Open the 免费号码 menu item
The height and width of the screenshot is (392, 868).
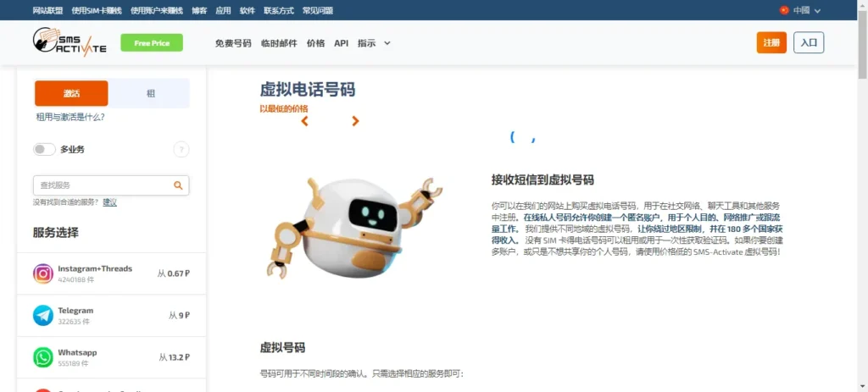click(x=233, y=43)
